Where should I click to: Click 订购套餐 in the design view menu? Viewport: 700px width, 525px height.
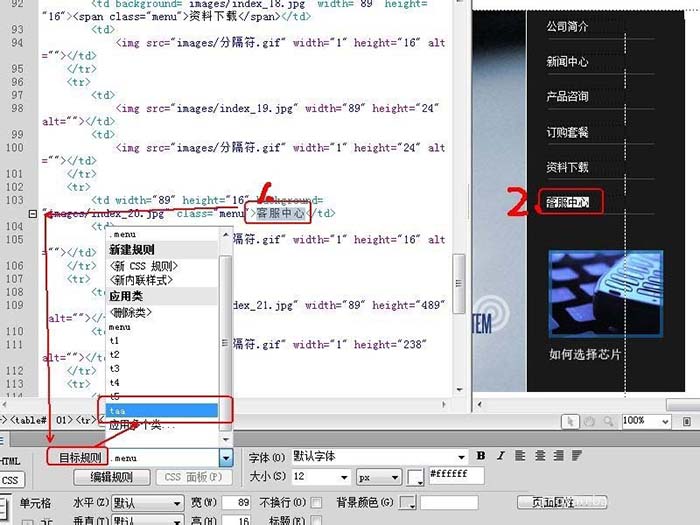tap(567, 132)
